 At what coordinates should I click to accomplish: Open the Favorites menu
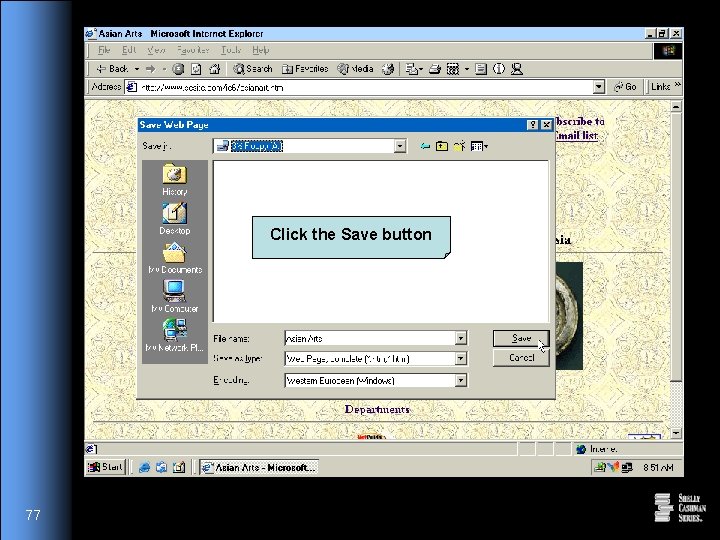(193, 50)
